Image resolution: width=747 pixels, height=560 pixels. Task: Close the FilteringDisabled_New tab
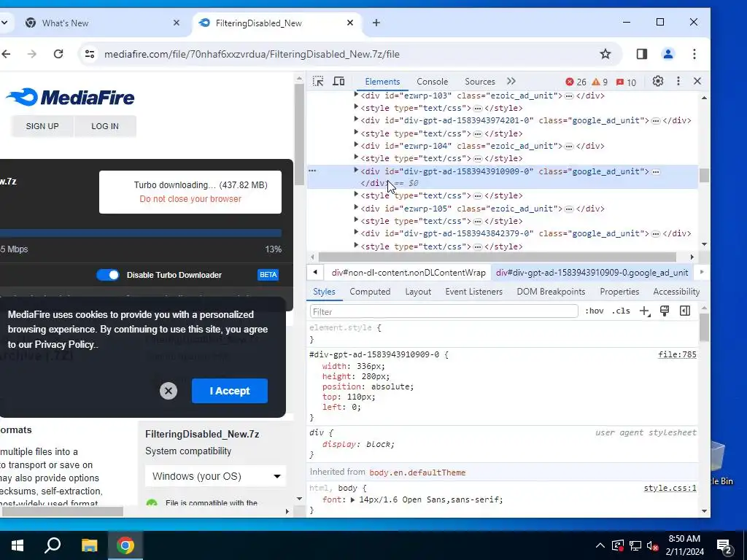[350, 23]
